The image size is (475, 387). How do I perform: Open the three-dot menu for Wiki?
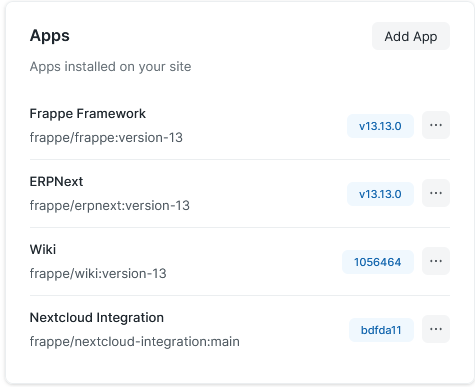[436, 261]
